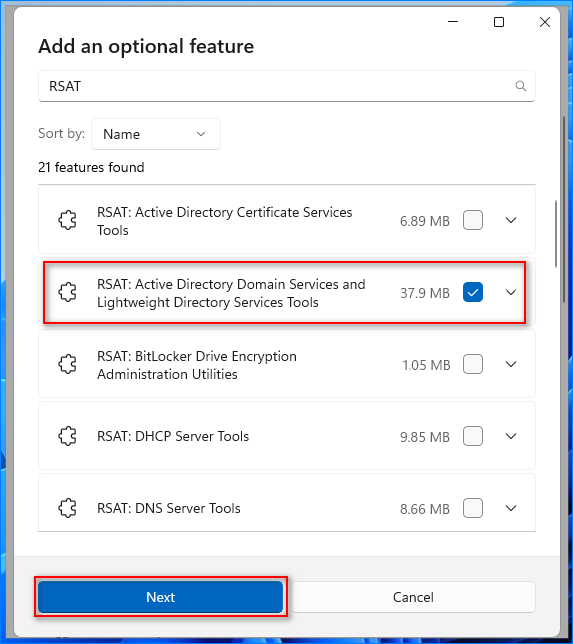Check the Active Directory Certificate Services Tools box
Image resolution: width=573 pixels, height=644 pixels.
pyautogui.click(x=473, y=220)
